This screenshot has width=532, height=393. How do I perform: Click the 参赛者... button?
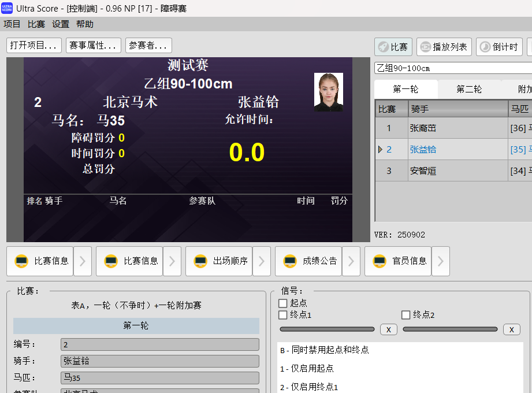tap(147, 46)
